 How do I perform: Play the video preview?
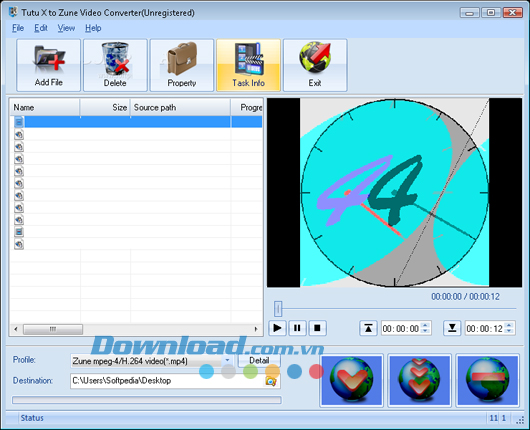(277, 328)
